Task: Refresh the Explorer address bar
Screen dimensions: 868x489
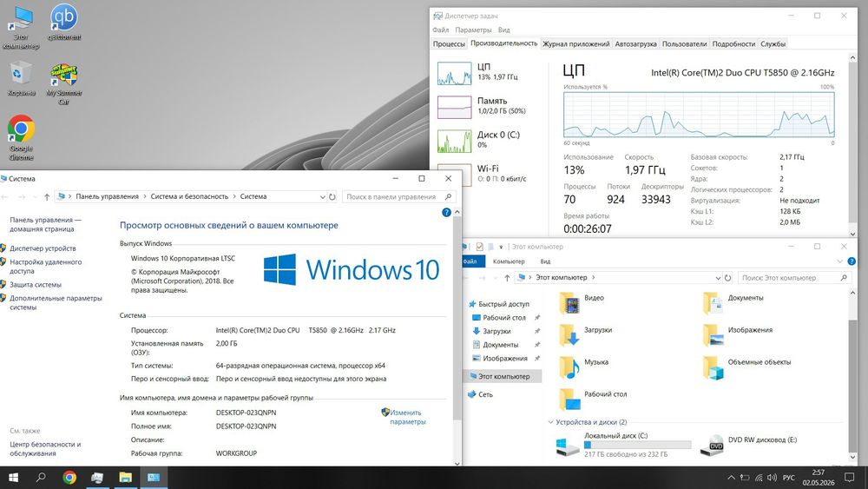Action: pos(728,278)
